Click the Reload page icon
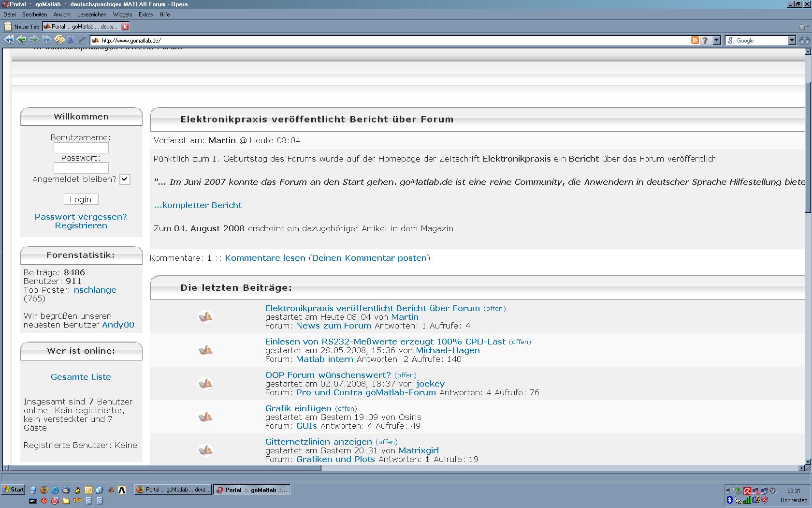The image size is (812, 508). tap(59, 40)
